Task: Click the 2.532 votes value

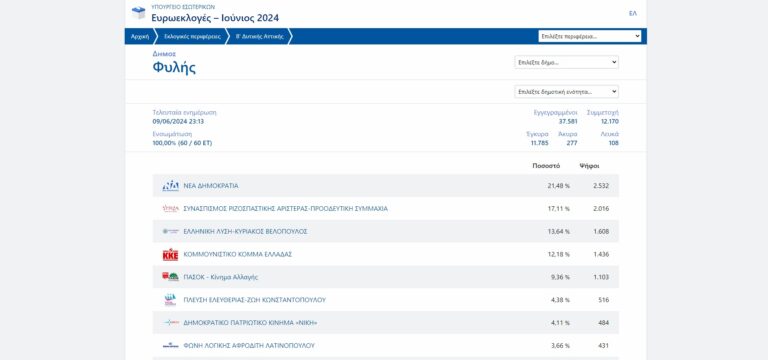Action: point(601,186)
